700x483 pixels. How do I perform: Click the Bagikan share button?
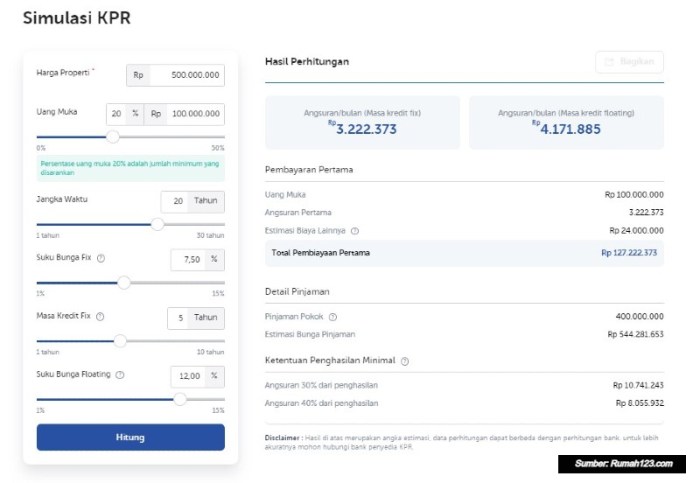pos(629,62)
